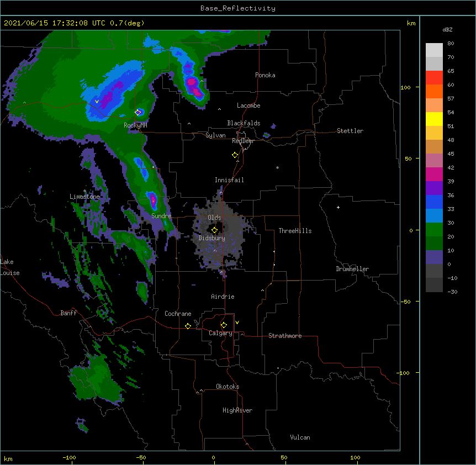This screenshot has width=476, height=465.
Task: Select the Limestone label
Action: [x=84, y=197]
